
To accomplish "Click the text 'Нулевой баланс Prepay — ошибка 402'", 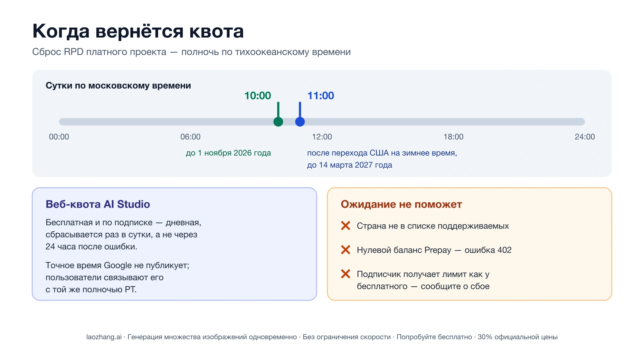I will click(434, 250).
